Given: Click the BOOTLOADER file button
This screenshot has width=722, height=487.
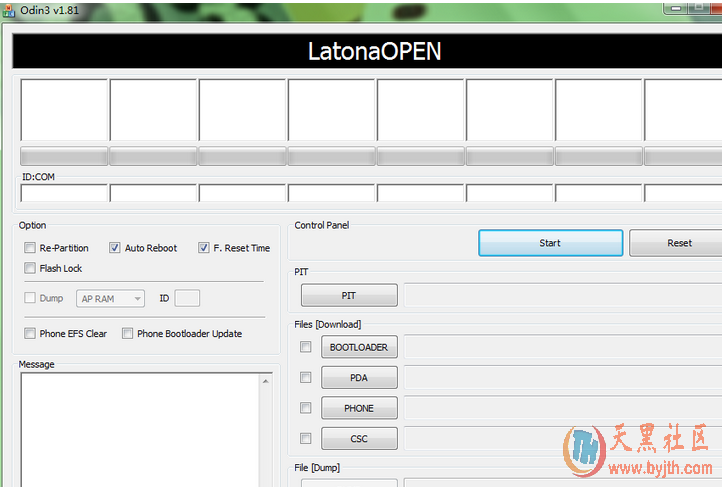Looking at the screenshot, I should click(x=359, y=347).
